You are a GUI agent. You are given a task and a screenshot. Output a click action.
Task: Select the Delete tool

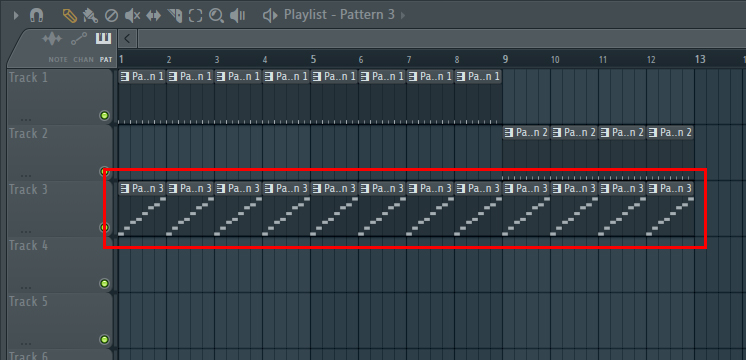(111, 16)
